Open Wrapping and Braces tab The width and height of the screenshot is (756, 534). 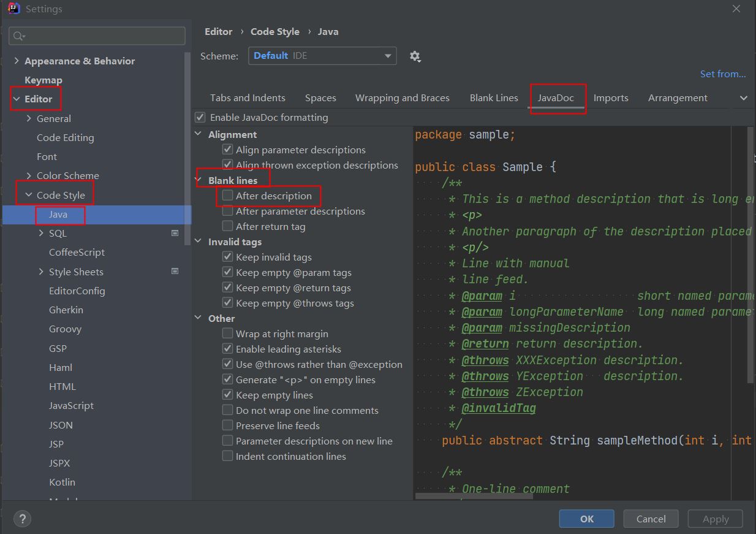[403, 98]
